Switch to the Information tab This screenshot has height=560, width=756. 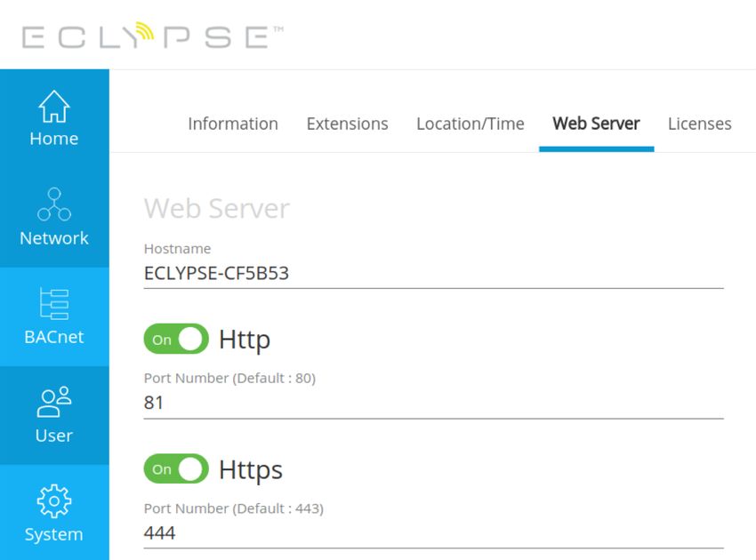click(233, 124)
